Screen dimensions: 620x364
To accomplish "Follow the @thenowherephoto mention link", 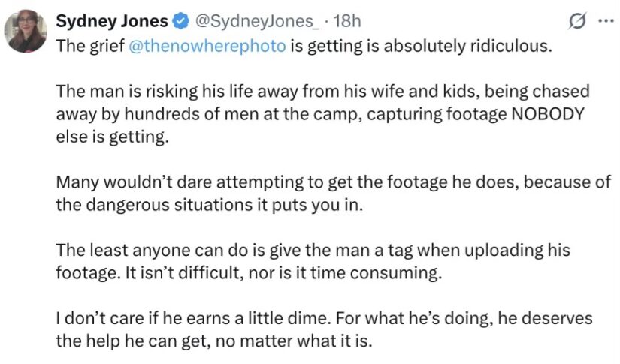I will 207,46.
